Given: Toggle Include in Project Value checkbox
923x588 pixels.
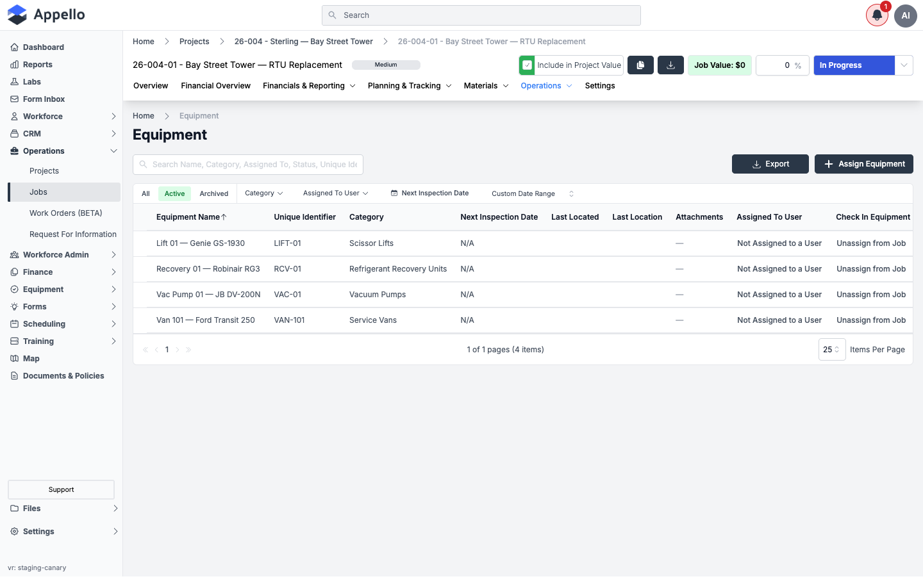Looking at the screenshot, I should pyautogui.click(x=527, y=65).
